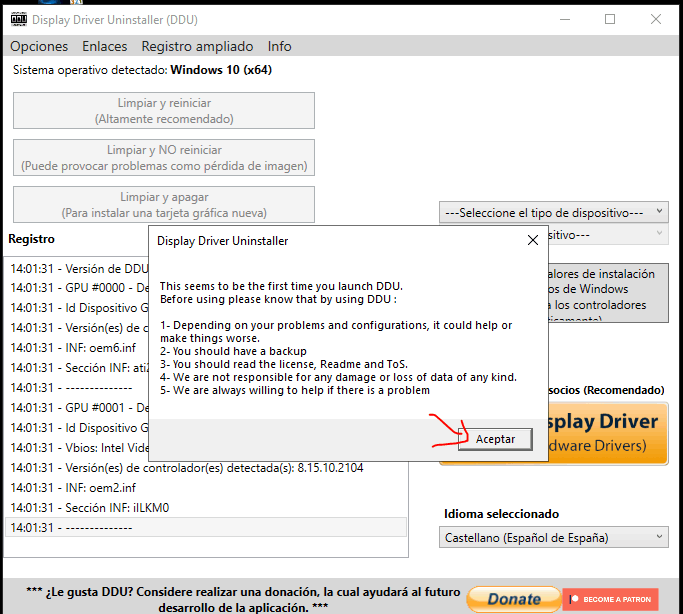Minimize the DDU window
The height and width of the screenshot is (614, 683).
[565, 19]
